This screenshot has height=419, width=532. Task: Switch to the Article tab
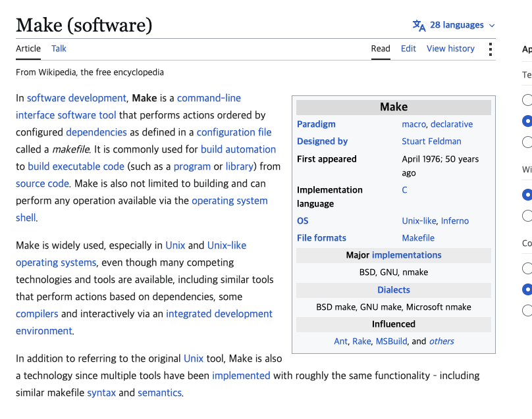click(x=28, y=49)
